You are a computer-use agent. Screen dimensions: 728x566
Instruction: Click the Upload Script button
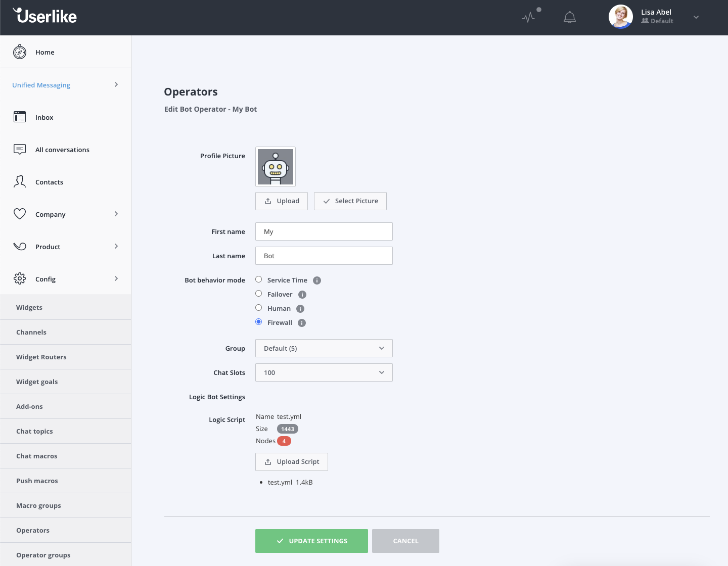coord(292,462)
